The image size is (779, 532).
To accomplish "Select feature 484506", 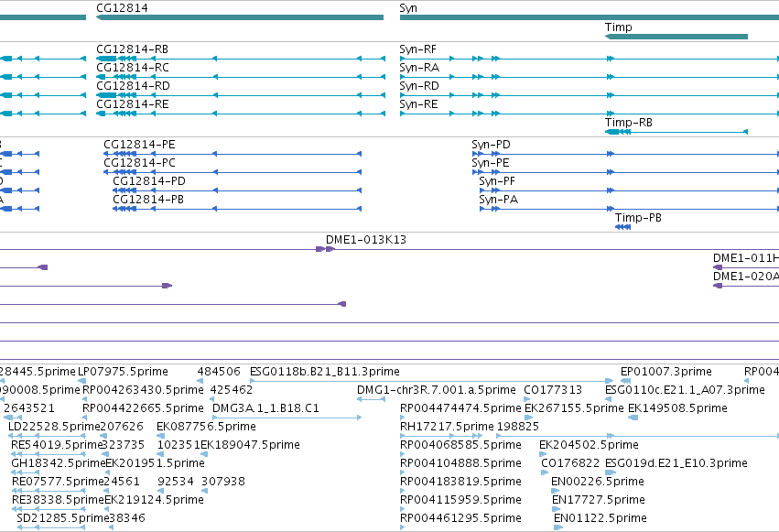I will pyautogui.click(x=219, y=372).
